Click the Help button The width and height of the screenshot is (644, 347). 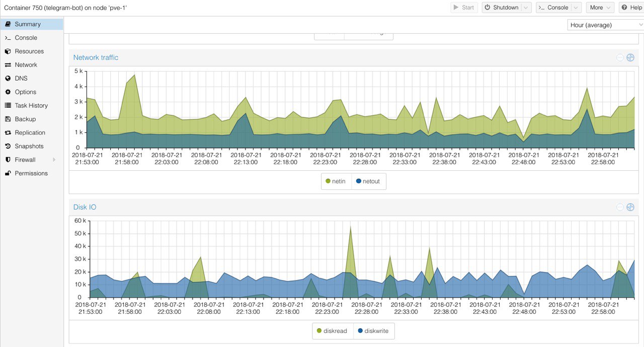(631, 8)
